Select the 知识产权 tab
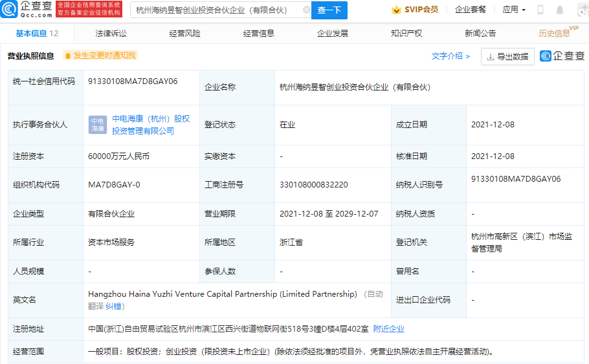 406,33
